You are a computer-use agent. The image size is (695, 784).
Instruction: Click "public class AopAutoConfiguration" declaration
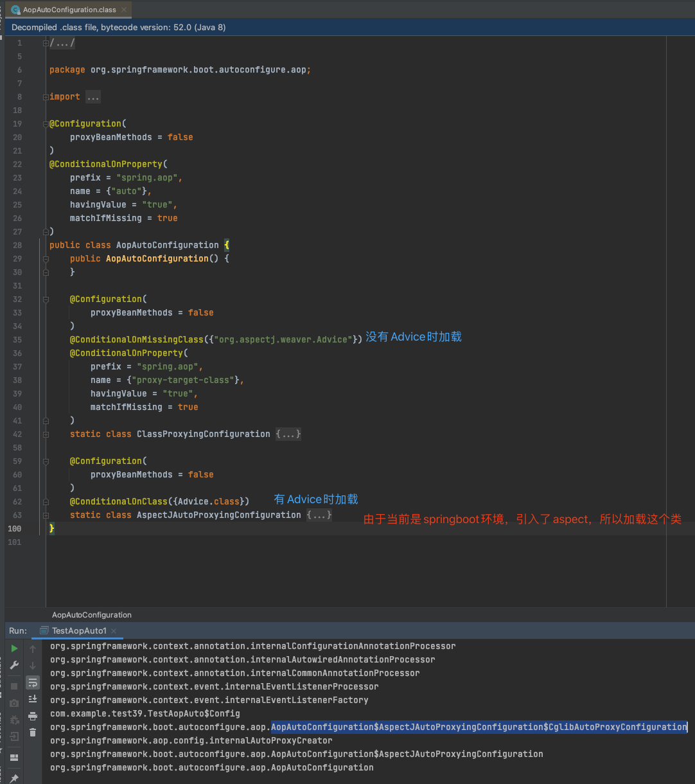coord(134,245)
